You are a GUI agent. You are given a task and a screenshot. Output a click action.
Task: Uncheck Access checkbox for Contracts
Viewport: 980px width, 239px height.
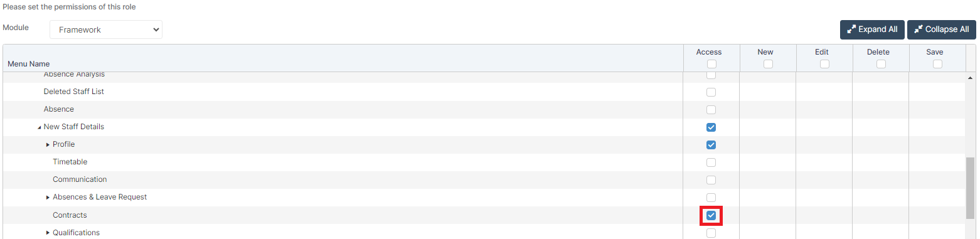pos(711,215)
